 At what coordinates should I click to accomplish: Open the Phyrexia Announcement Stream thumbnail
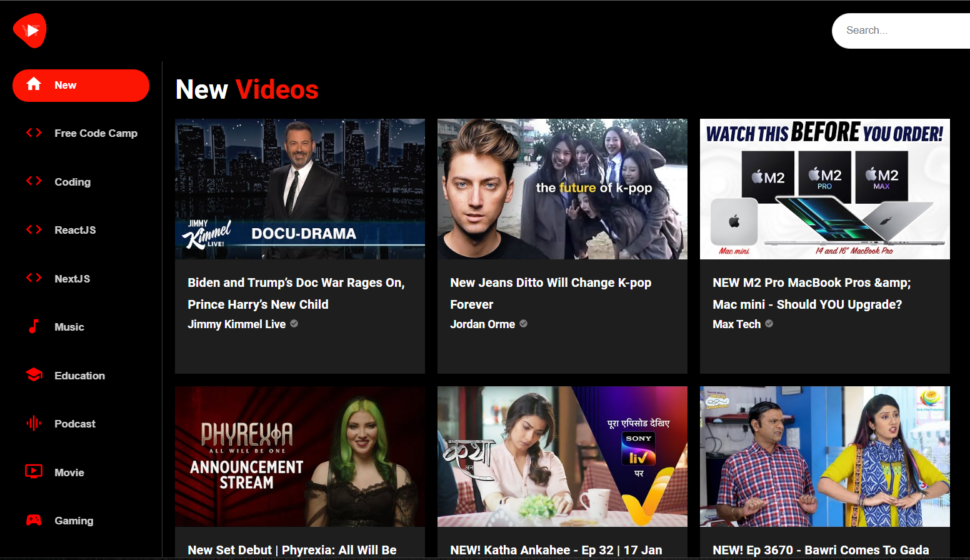(300, 456)
